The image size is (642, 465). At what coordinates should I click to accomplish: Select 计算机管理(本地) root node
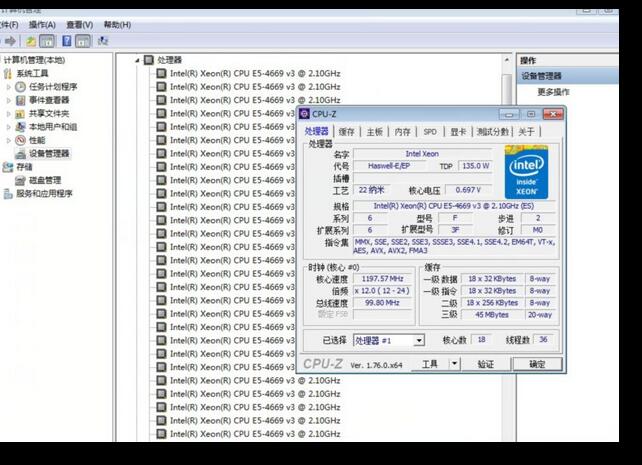point(34,61)
